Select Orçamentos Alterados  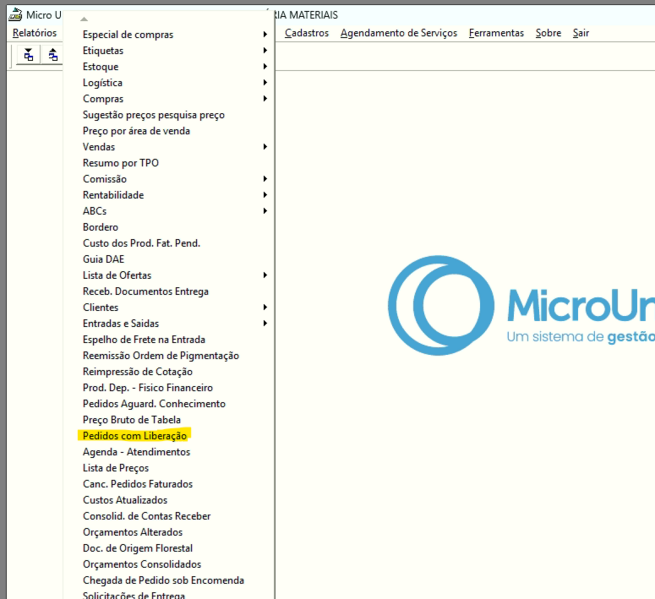click(169, 532)
